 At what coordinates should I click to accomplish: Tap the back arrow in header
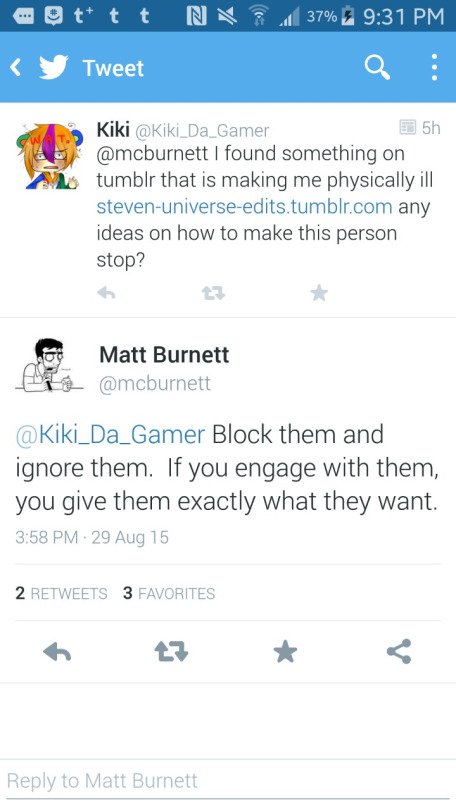(16, 67)
